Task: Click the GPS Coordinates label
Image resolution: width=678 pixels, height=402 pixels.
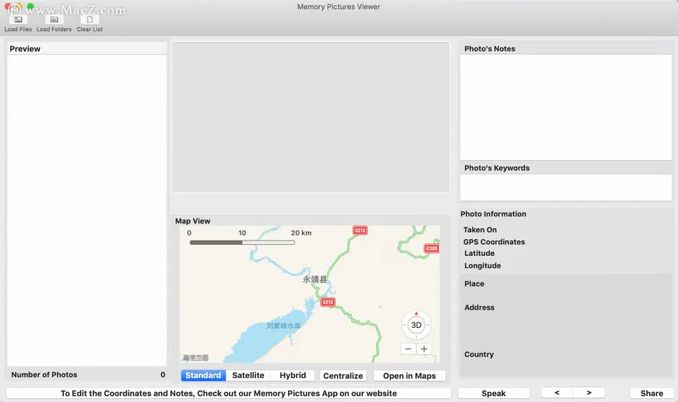Action: (x=494, y=242)
